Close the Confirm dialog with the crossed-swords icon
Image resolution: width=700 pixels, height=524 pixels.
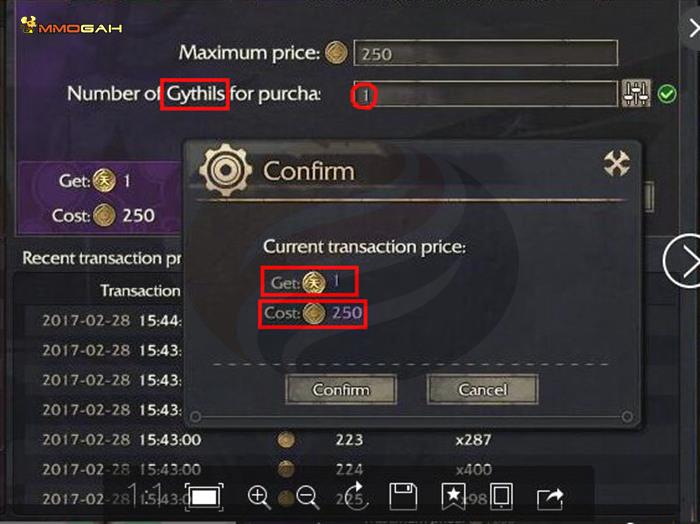(617, 165)
